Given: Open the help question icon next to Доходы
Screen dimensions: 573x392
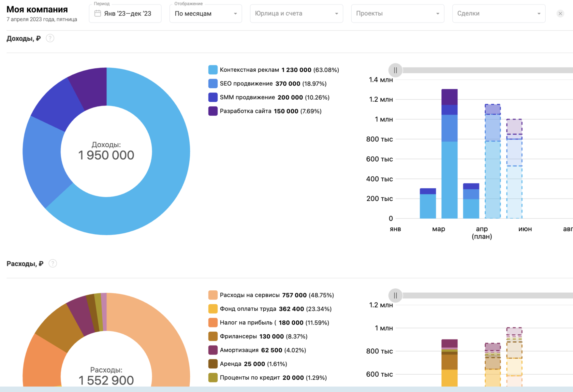Looking at the screenshot, I should 50,38.
